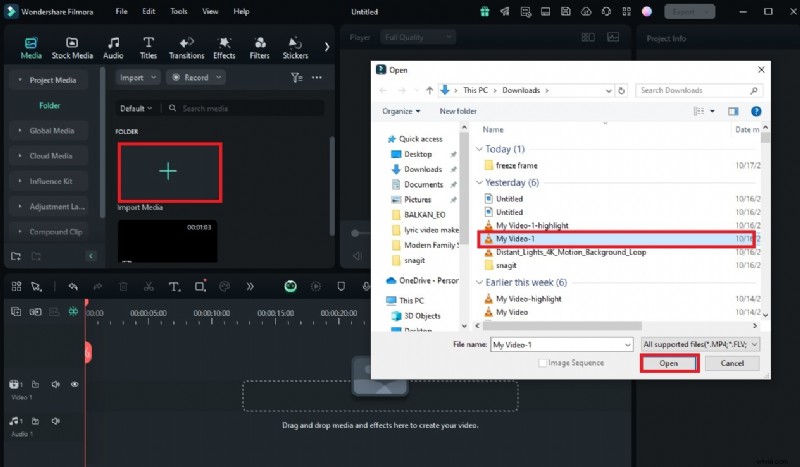Mute the Audio 1 track
The height and width of the screenshot is (467, 800).
pos(55,423)
